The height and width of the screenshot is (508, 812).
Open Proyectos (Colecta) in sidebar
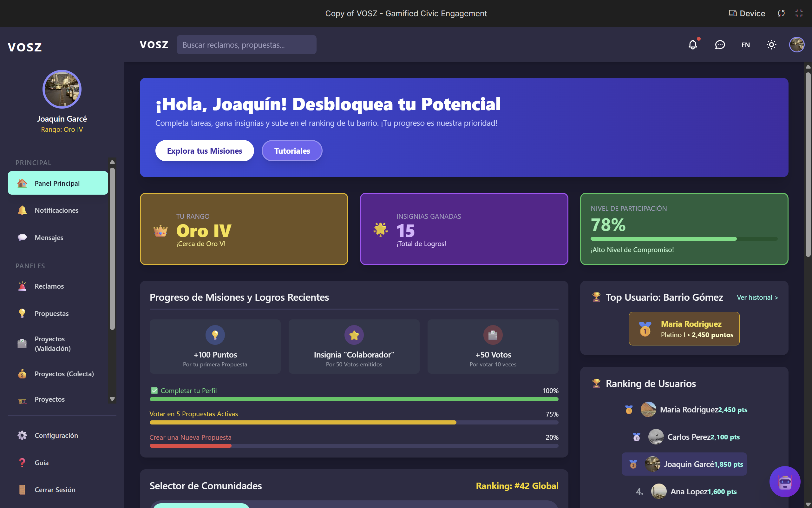58,374
